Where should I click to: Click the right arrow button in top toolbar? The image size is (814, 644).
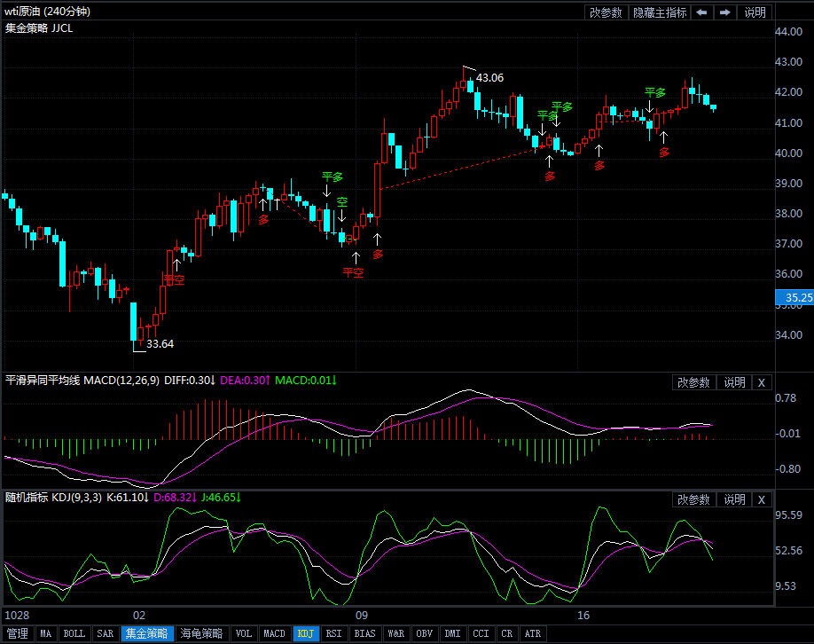tap(725, 12)
